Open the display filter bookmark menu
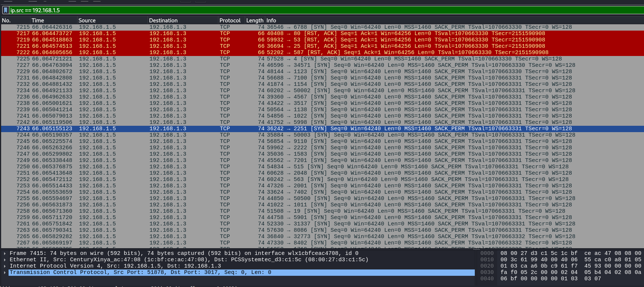Viewport: 644px width, 287px height. (6, 10)
